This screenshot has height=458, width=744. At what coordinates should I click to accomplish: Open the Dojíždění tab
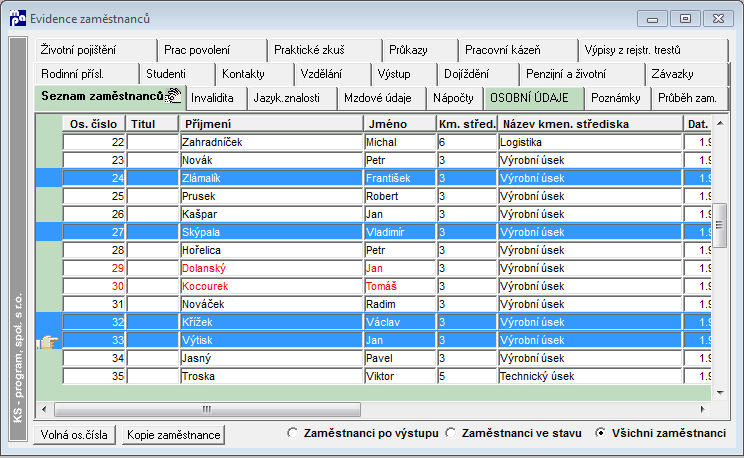coord(479,74)
